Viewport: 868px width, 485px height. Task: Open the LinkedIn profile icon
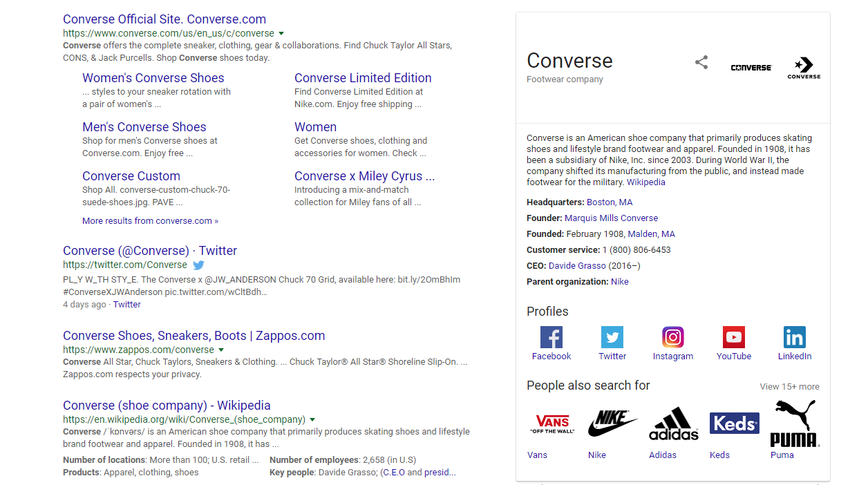795,337
